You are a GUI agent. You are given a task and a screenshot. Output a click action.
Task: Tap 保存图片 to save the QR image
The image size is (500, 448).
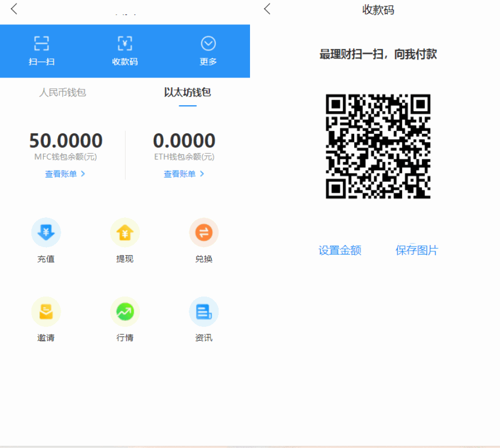click(417, 250)
